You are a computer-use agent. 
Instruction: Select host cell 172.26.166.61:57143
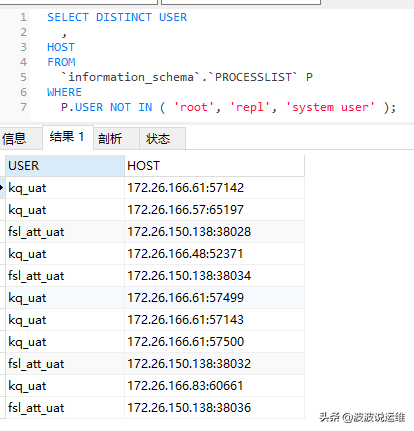click(214, 320)
